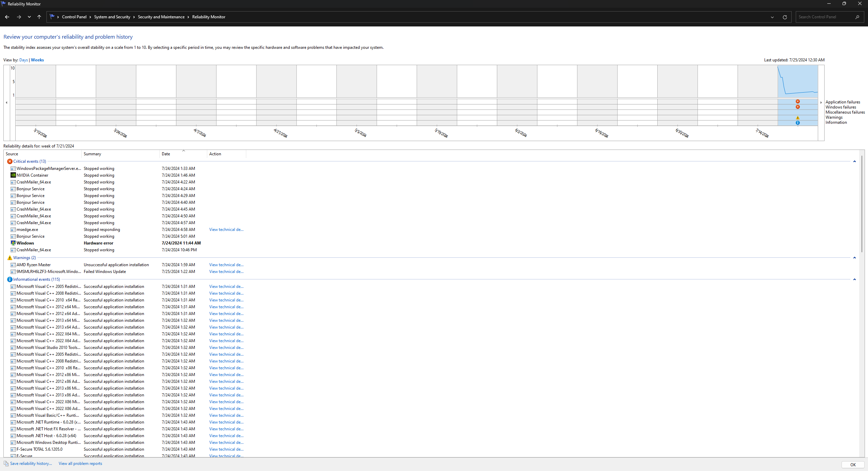The image size is (868, 471).
Task: Click the search magnifier icon
Action: [857, 17]
